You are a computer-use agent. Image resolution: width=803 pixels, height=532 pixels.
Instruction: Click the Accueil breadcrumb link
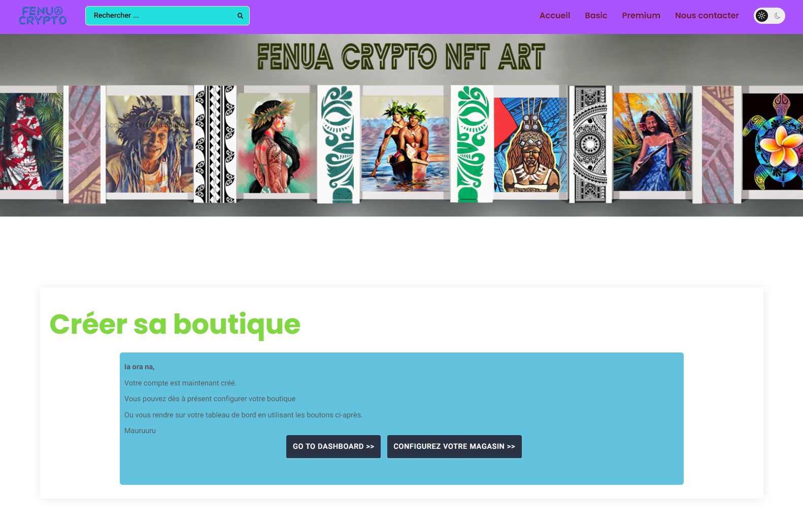pyautogui.click(x=117, y=125)
